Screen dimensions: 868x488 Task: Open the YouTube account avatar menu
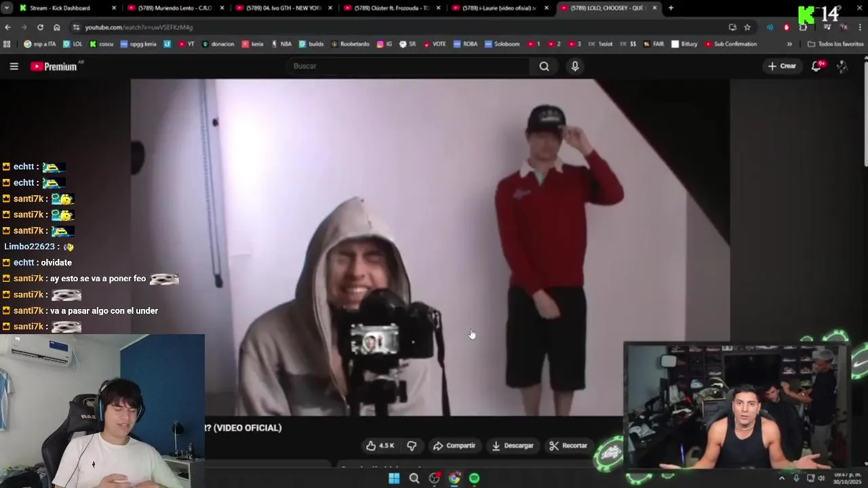click(842, 66)
